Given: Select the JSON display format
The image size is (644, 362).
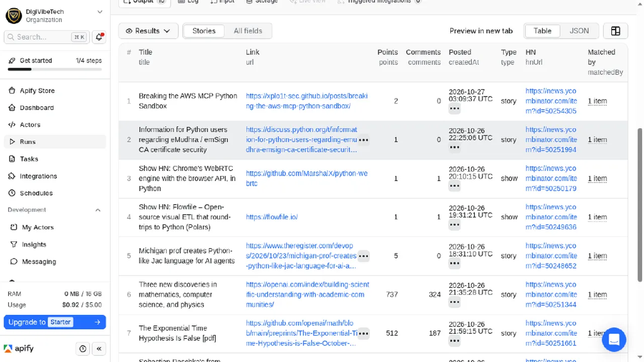Looking at the screenshot, I should click(x=579, y=31).
